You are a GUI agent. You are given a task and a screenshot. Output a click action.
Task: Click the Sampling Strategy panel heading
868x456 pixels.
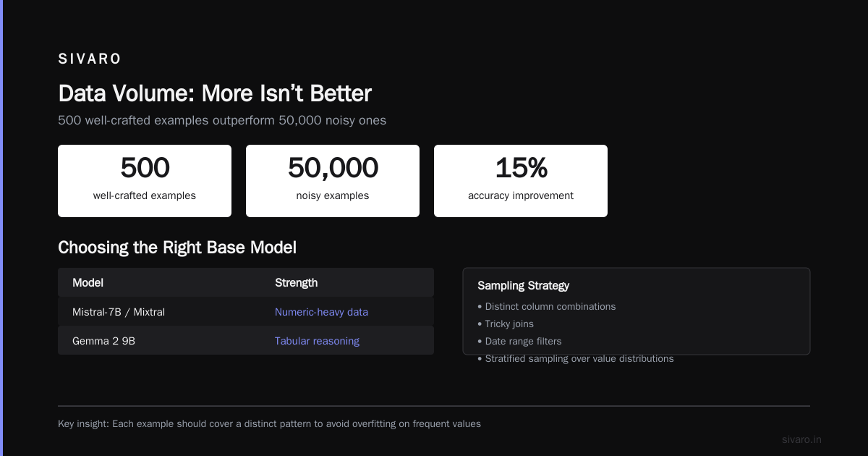523,285
